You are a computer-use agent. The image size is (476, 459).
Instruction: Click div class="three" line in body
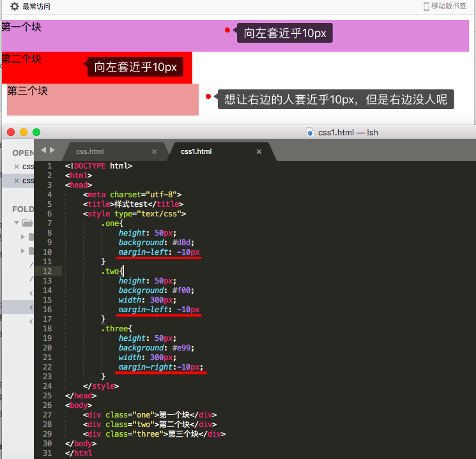click(155, 434)
